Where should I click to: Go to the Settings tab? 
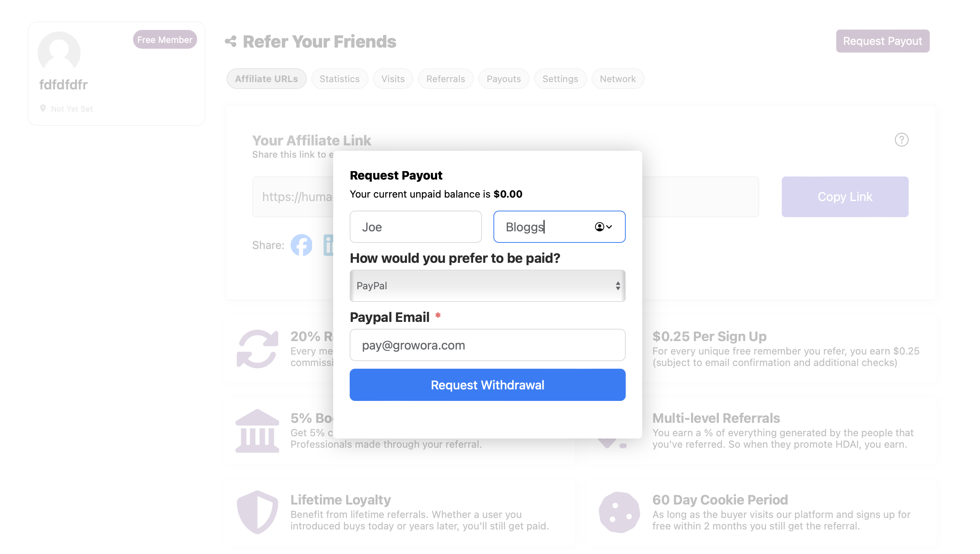click(x=560, y=79)
